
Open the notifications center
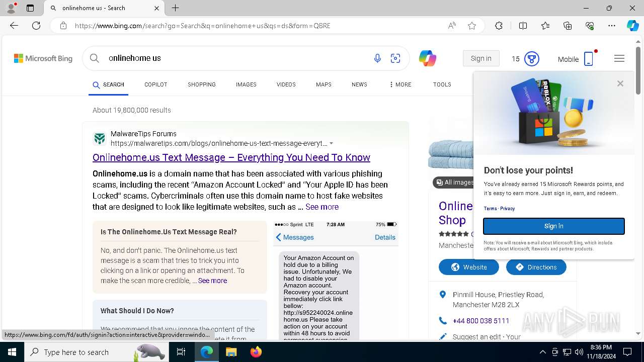tap(627, 352)
